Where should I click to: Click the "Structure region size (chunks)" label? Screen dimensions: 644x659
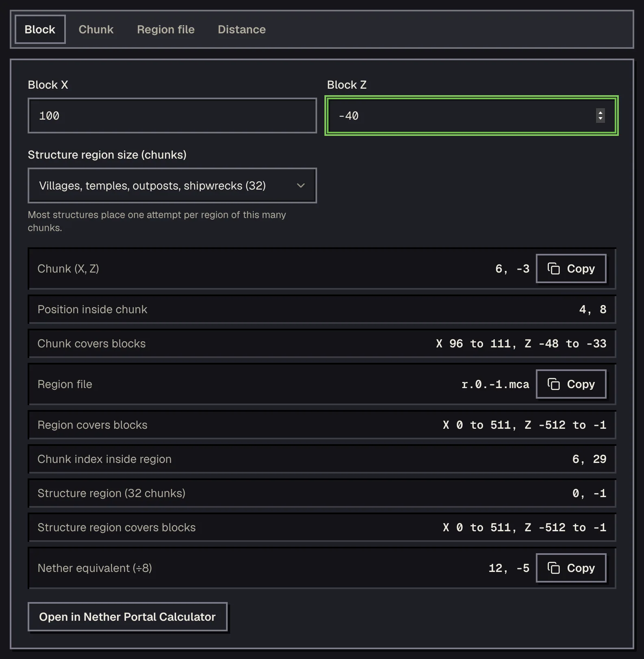[x=107, y=155]
